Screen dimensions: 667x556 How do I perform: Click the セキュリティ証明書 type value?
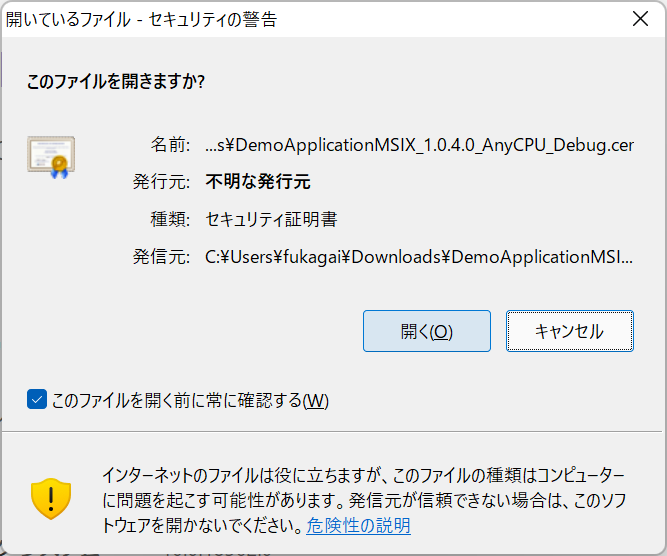(271, 220)
